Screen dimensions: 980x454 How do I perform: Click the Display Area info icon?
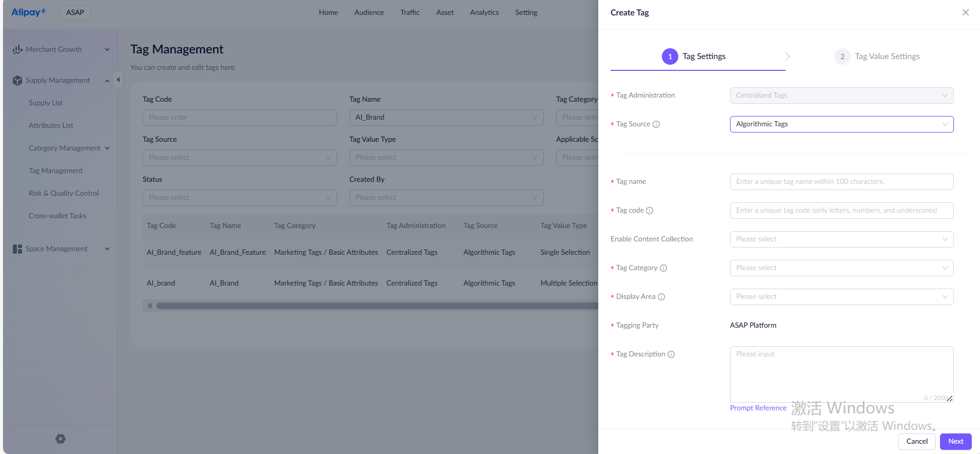(x=661, y=297)
